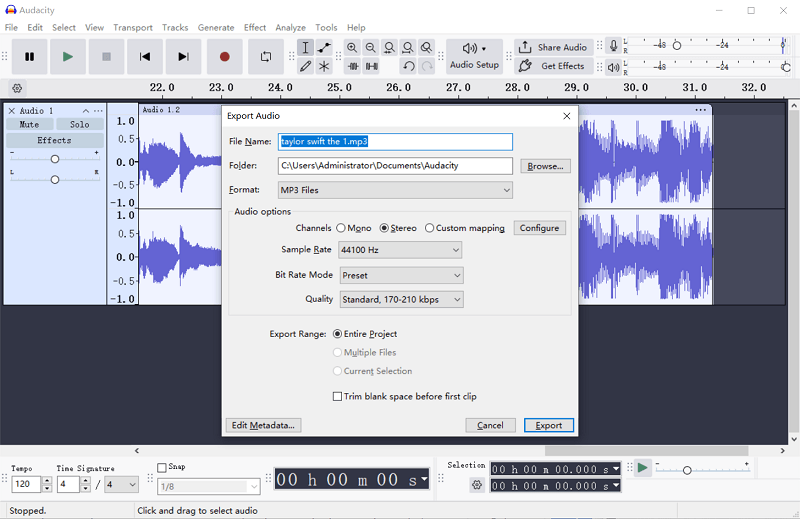
Task: Open the time signature denominator dropdown
Action: pyautogui.click(x=121, y=484)
